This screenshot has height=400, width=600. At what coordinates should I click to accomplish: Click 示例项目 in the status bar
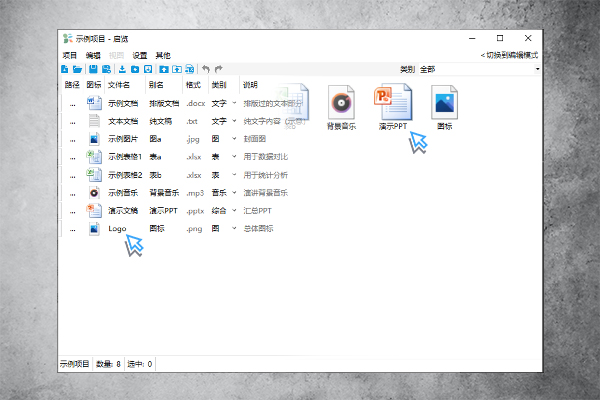click(75, 364)
